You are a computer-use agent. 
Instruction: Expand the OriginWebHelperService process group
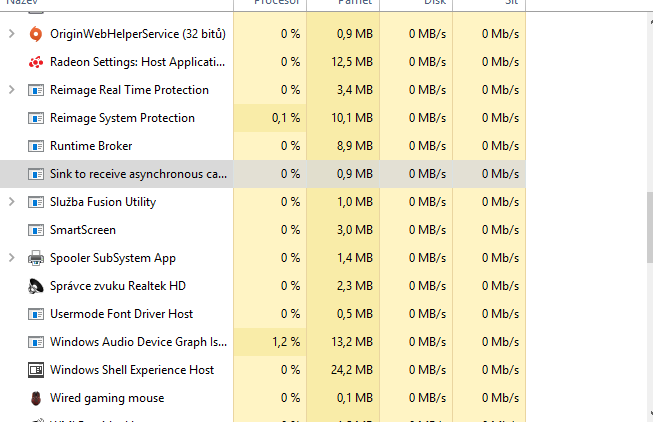(11, 34)
